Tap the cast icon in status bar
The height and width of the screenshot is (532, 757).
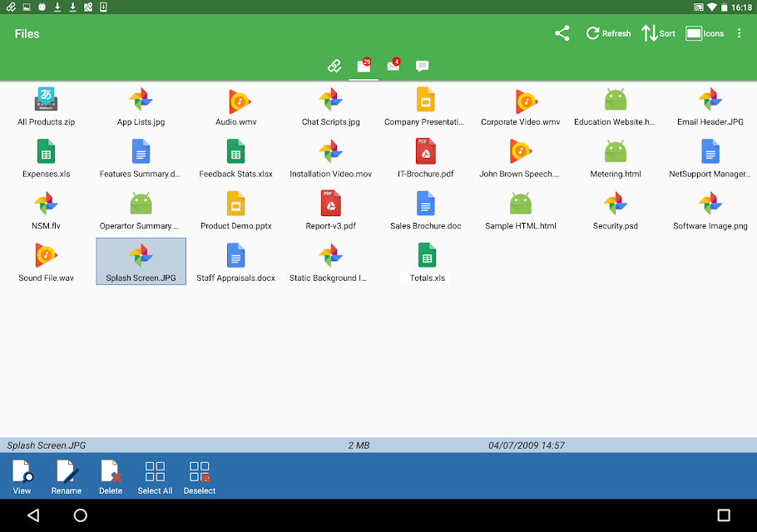pos(698,7)
